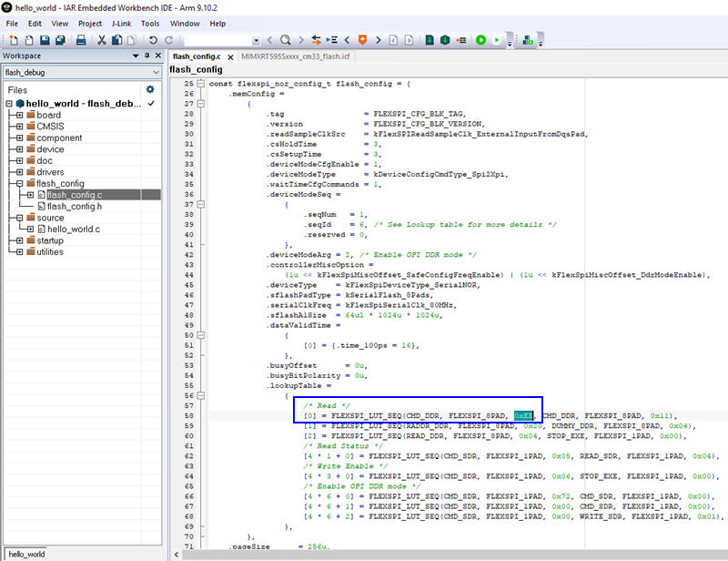Click the Replace orange arrows icon
728x561 pixels.
[x=316, y=40]
